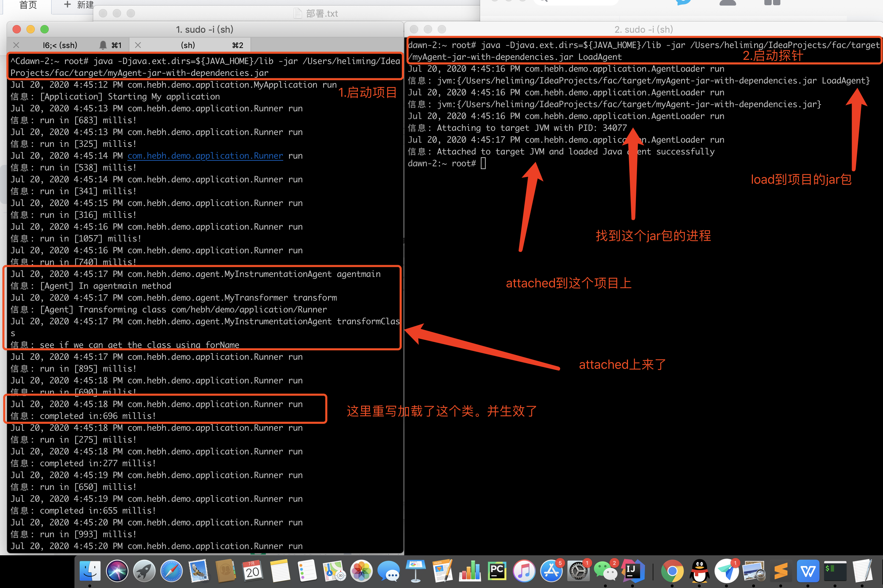Open WeChat from the dock

pos(605,570)
